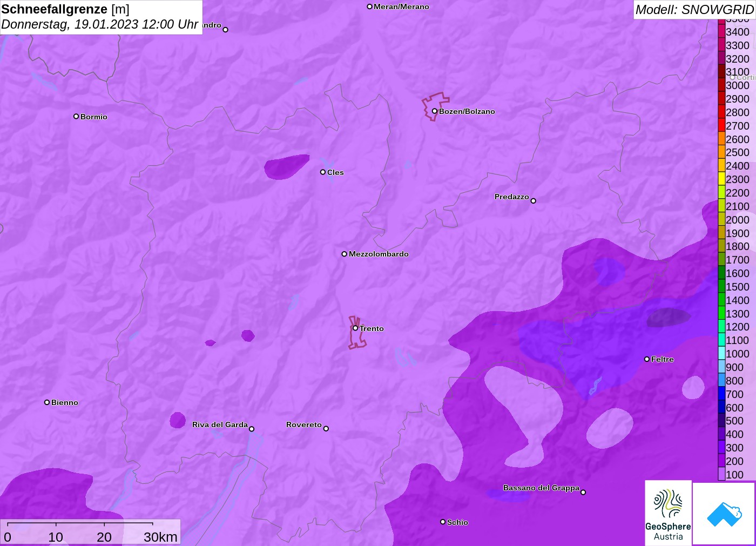The height and width of the screenshot is (546, 756).
Task: Pick the 100 m legend color swatch
Action: click(721, 474)
